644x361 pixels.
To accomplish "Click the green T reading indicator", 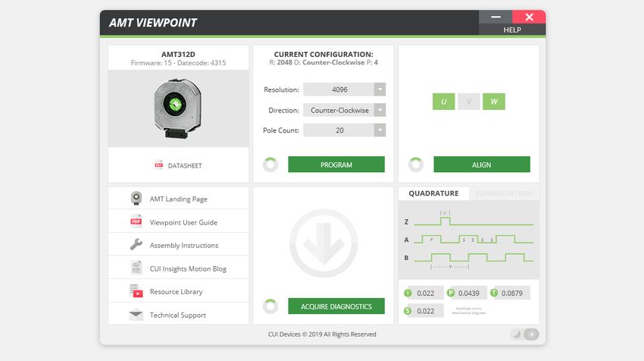I will point(494,294).
